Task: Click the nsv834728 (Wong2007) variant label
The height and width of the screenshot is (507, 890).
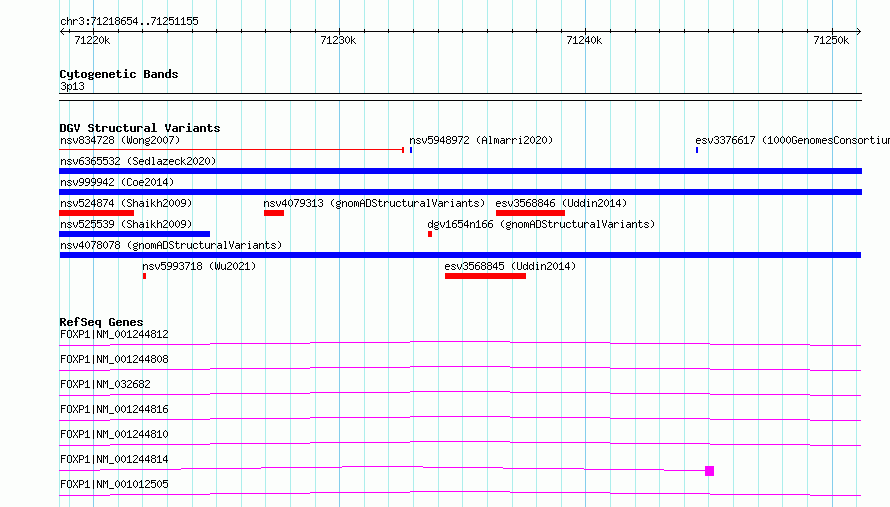Action: pos(120,140)
